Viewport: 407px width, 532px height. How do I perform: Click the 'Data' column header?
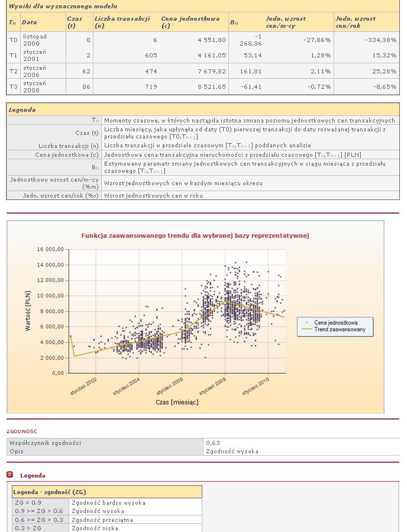29,22
